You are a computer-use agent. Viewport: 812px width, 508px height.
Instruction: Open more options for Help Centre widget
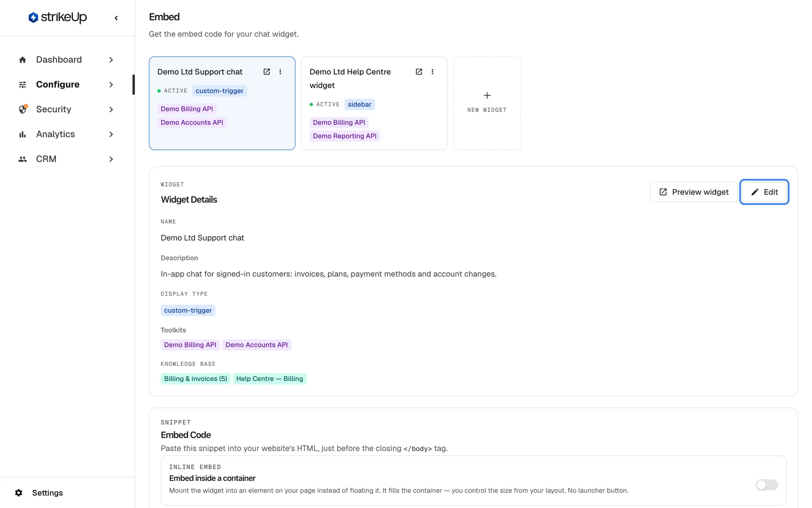[x=432, y=72]
